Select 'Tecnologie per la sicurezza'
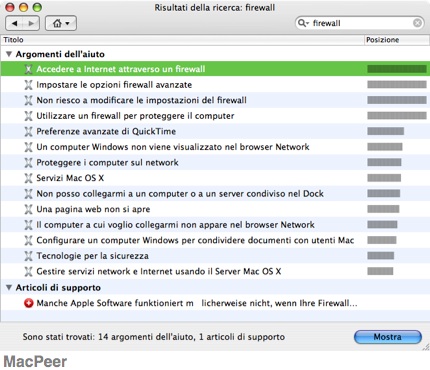The width and height of the screenshot is (430, 370). [92, 256]
